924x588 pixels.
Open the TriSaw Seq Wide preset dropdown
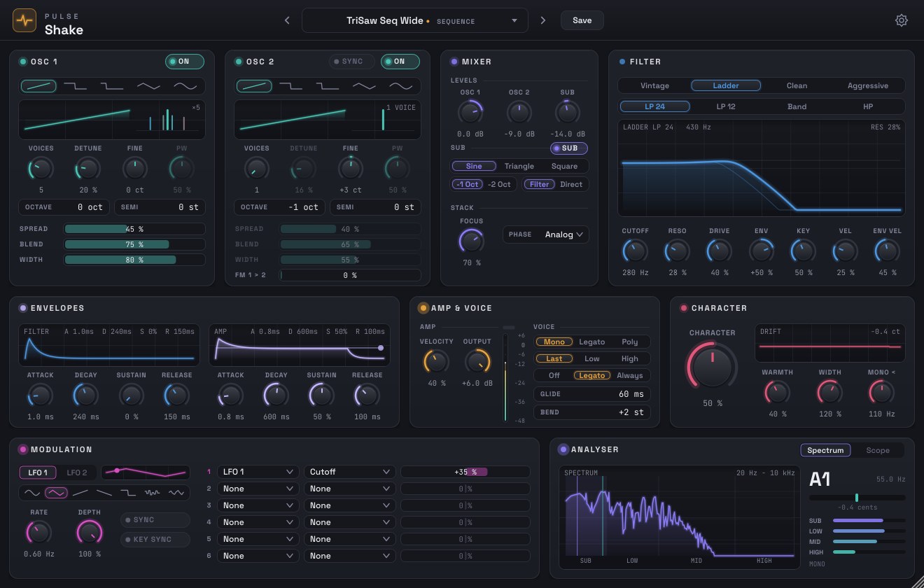point(414,20)
